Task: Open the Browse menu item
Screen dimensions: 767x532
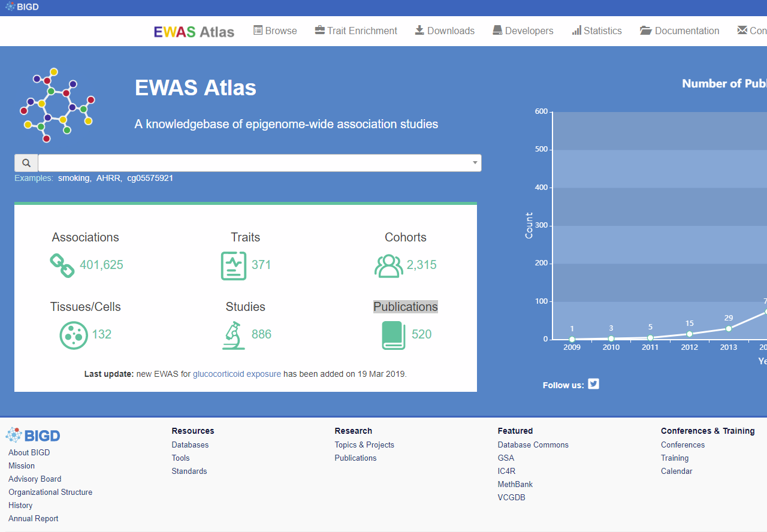Action: click(275, 31)
